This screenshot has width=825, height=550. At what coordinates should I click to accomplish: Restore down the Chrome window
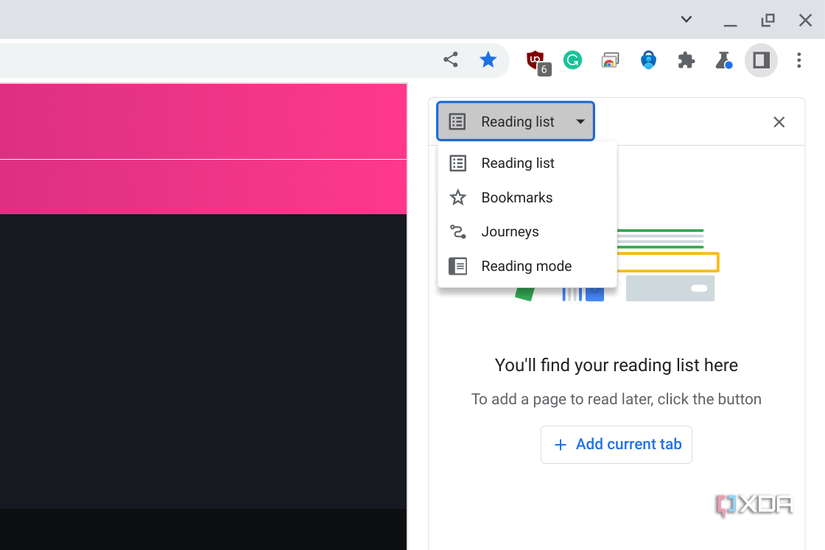768,20
